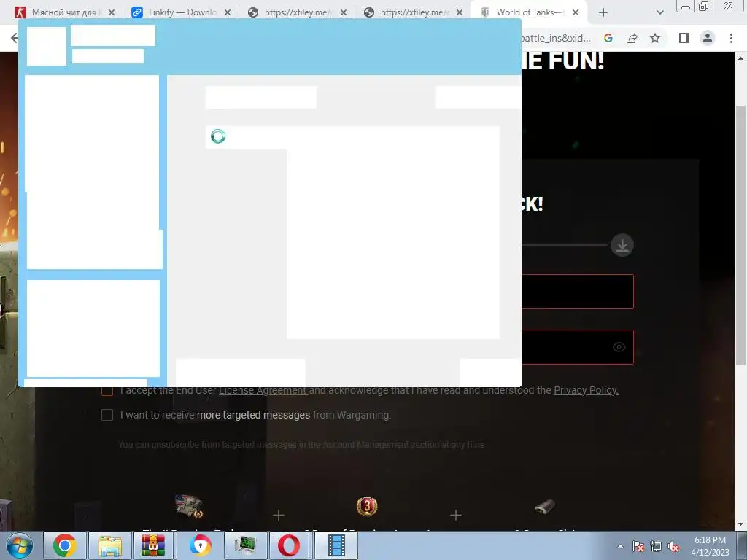The height and width of the screenshot is (560, 747).
Task: Click the password input field
Action: click(578, 346)
